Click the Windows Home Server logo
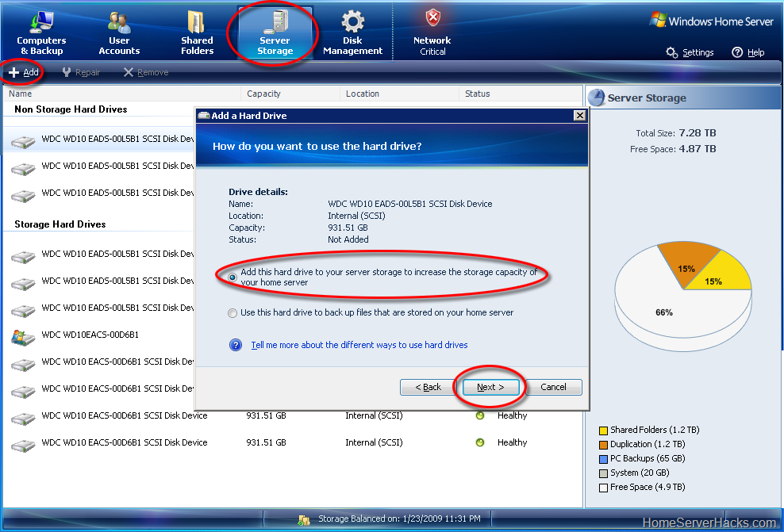The height and width of the screenshot is (532, 784). pyautogui.click(x=711, y=21)
